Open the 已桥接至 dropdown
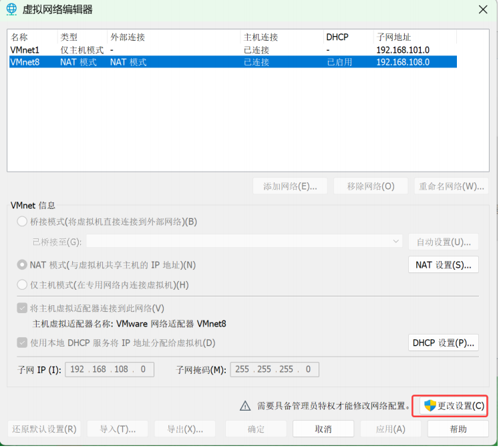The height and width of the screenshot is (448, 499). pyautogui.click(x=244, y=242)
